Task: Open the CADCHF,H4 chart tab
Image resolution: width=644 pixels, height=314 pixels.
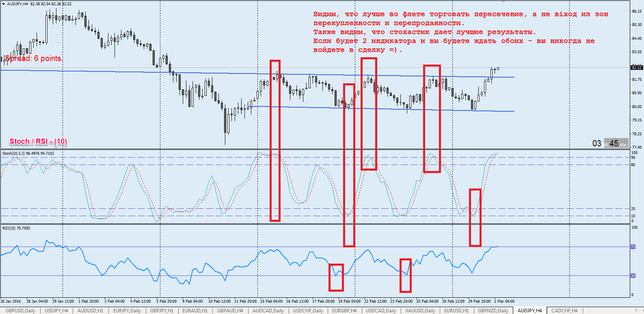Action: [x=564, y=311]
